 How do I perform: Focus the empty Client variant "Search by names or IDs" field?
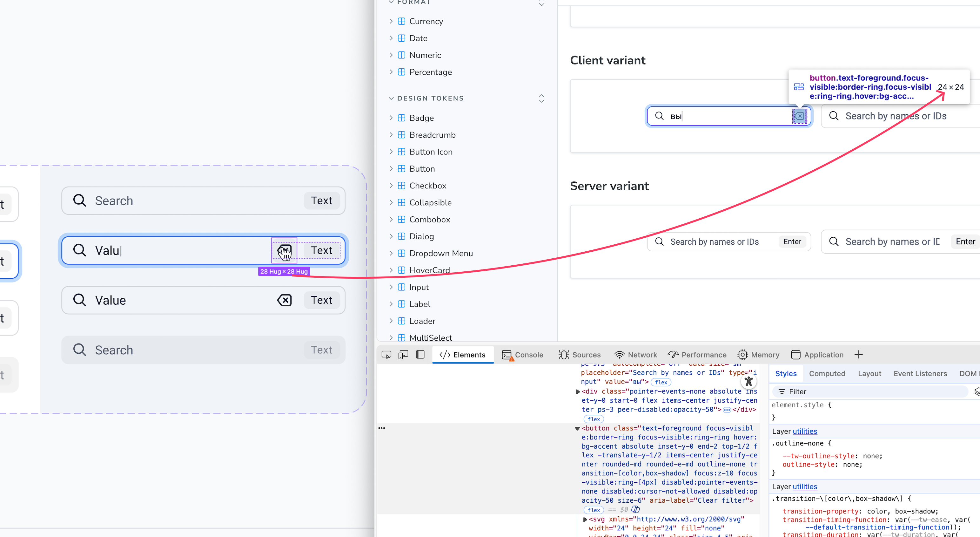(x=901, y=116)
